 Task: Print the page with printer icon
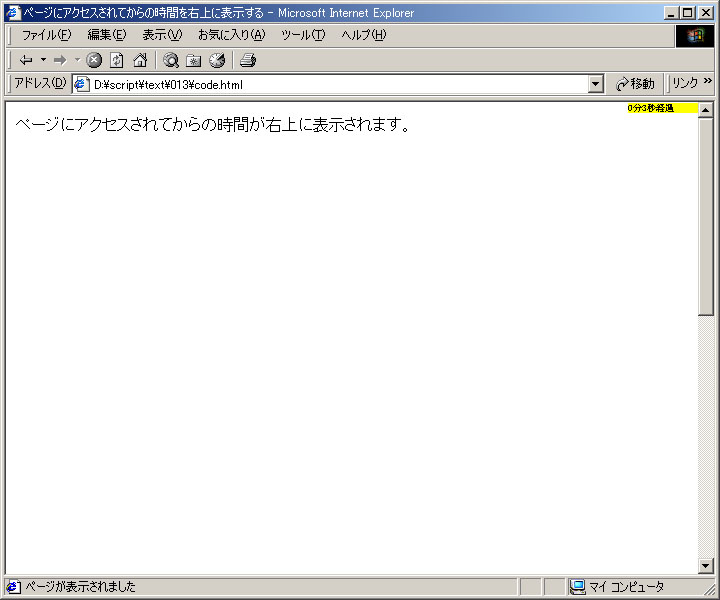coord(248,60)
